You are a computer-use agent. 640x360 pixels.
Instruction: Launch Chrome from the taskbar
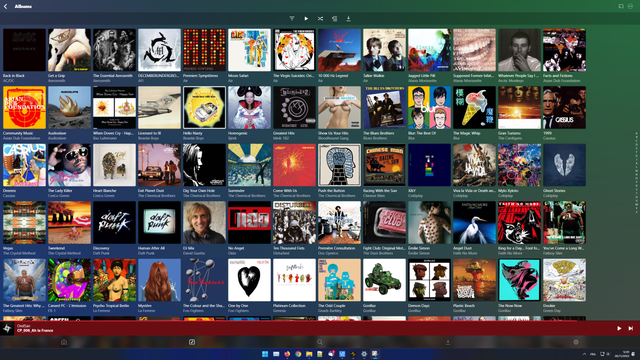pyautogui.click(x=298, y=354)
